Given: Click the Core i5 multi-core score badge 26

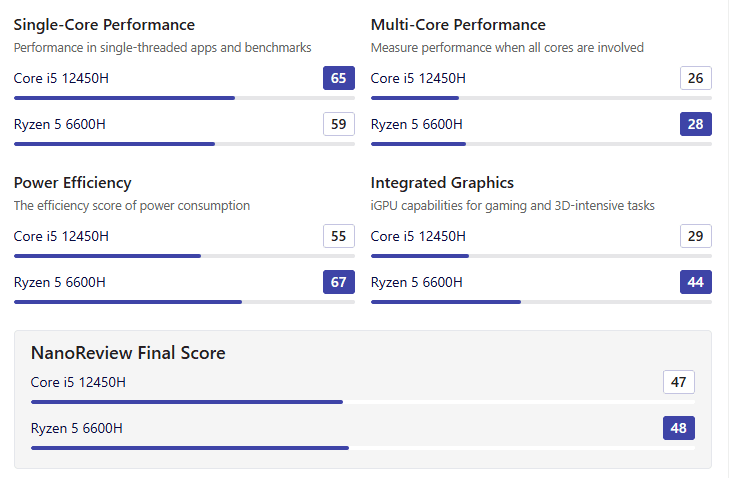Looking at the screenshot, I should click(696, 78).
